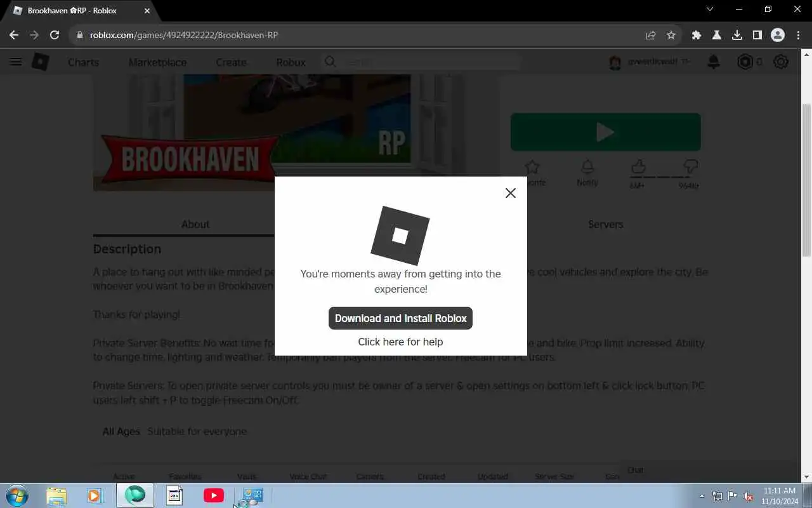The width and height of the screenshot is (812, 508).
Task: Open YouTube taskbar icon
Action: [213, 495]
